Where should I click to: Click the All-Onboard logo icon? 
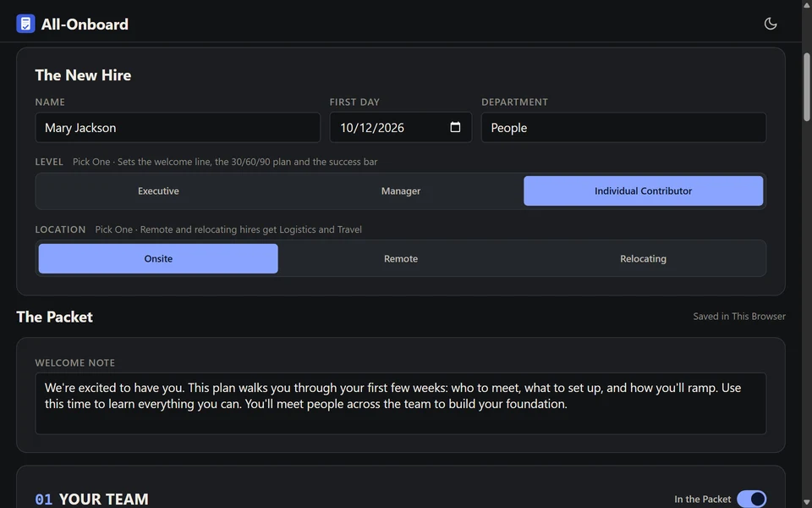pyautogui.click(x=25, y=24)
